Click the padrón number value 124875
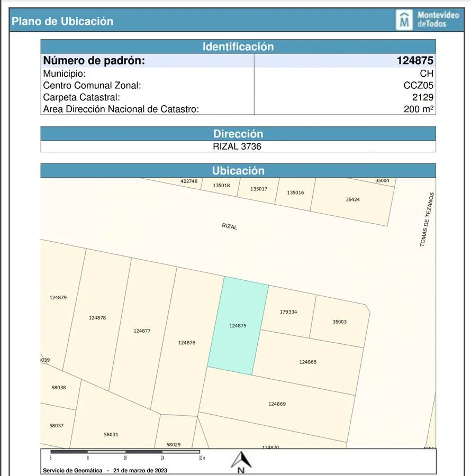Image resolution: width=471 pixels, height=476 pixels. [415, 61]
